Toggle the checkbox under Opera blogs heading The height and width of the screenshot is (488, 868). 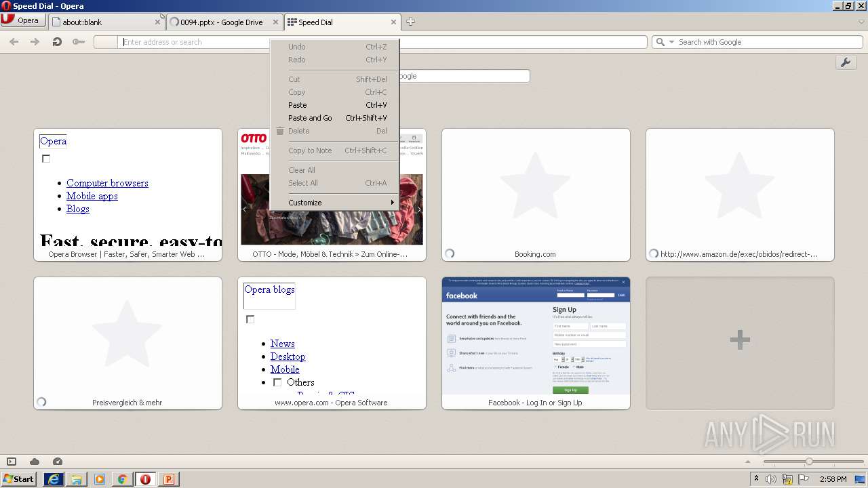point(250,319)
